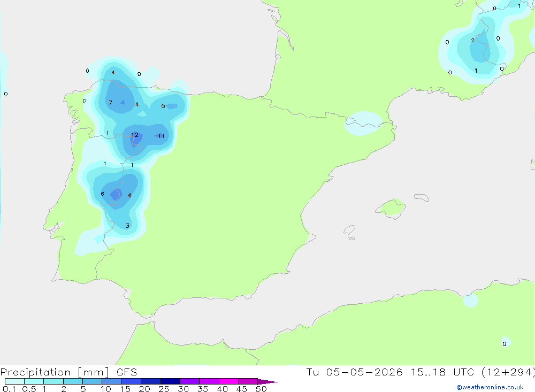Screen dimensions: 535x392
Task: Click the '3' precipitation value in Portugal
Action: coord(128,226)
